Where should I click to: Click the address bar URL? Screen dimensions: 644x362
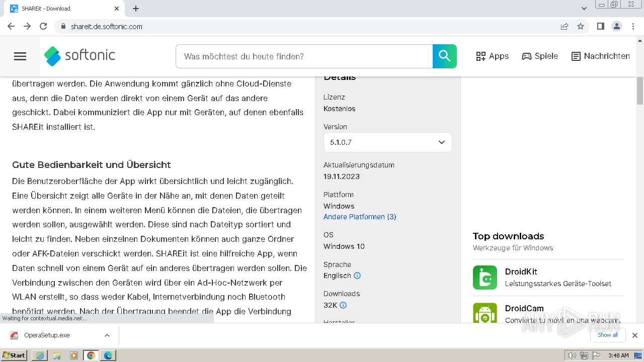coord(107,26)
